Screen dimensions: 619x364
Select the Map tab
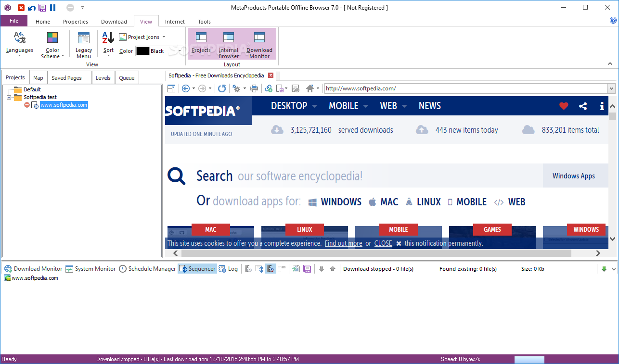pyautogui.click(x=38, y=78)
